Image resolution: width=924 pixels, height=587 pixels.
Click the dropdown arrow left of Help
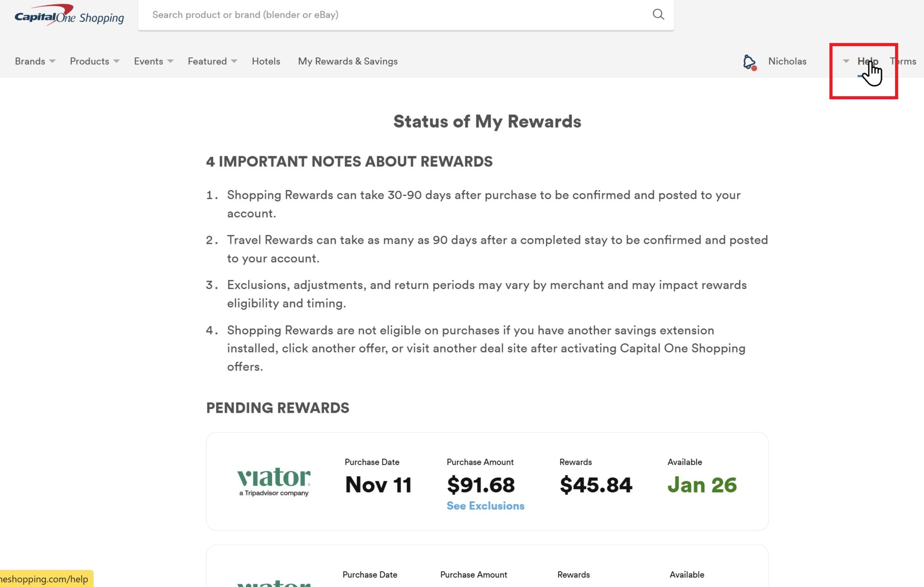click(846, 61)
